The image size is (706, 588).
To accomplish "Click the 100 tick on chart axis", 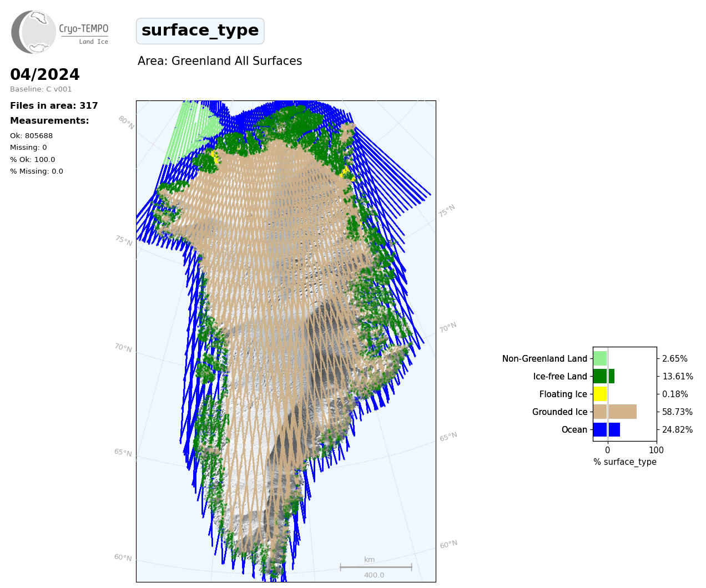I will pos(656,450).
